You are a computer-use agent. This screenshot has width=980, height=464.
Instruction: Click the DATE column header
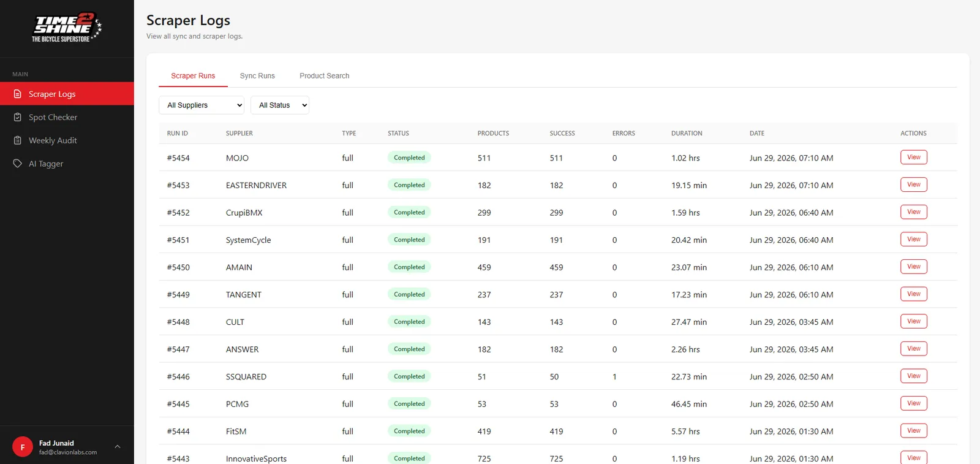coord(757,133)
